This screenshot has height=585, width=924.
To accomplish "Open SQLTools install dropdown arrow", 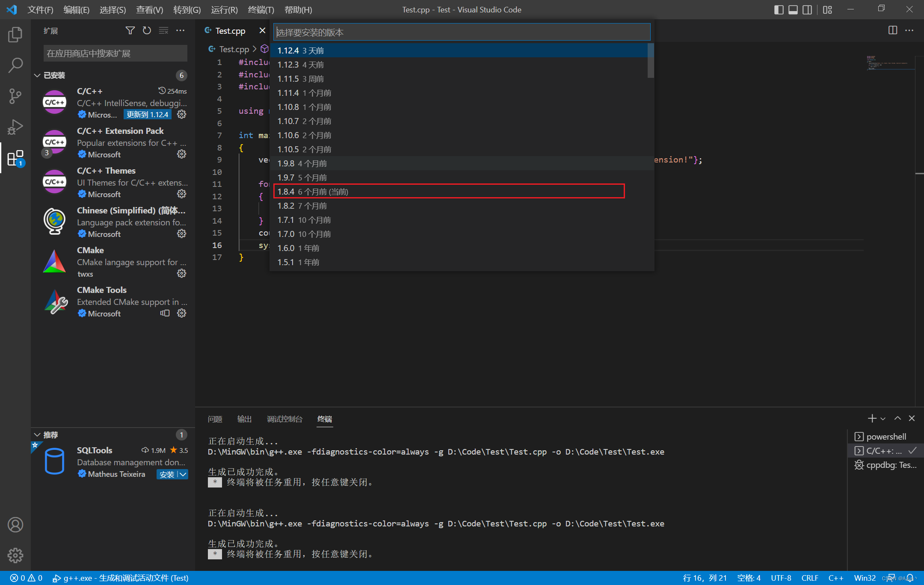I will click(x=183, y=474).
